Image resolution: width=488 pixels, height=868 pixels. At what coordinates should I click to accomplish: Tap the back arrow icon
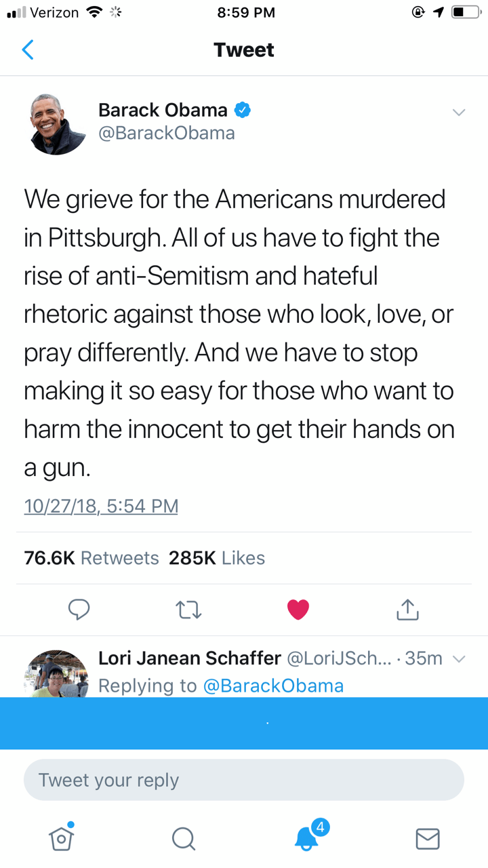click(28, 50)
